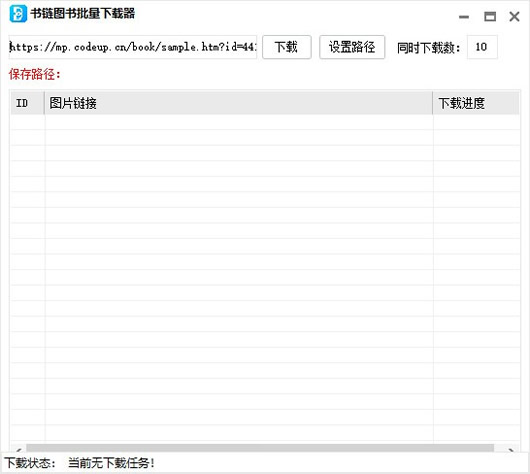Click the app logo icon in title bar
The width and height of the screenshot is (530, 474).
tap(18, 14)
